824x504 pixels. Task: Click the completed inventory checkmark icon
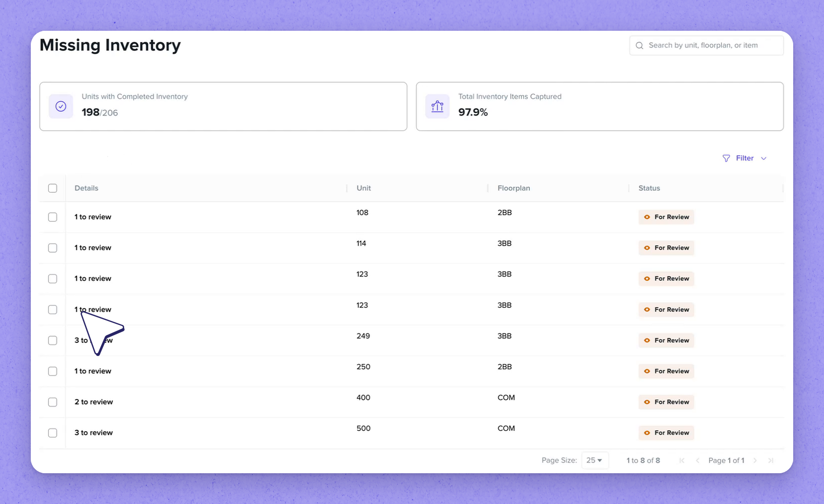click(61, 106)
